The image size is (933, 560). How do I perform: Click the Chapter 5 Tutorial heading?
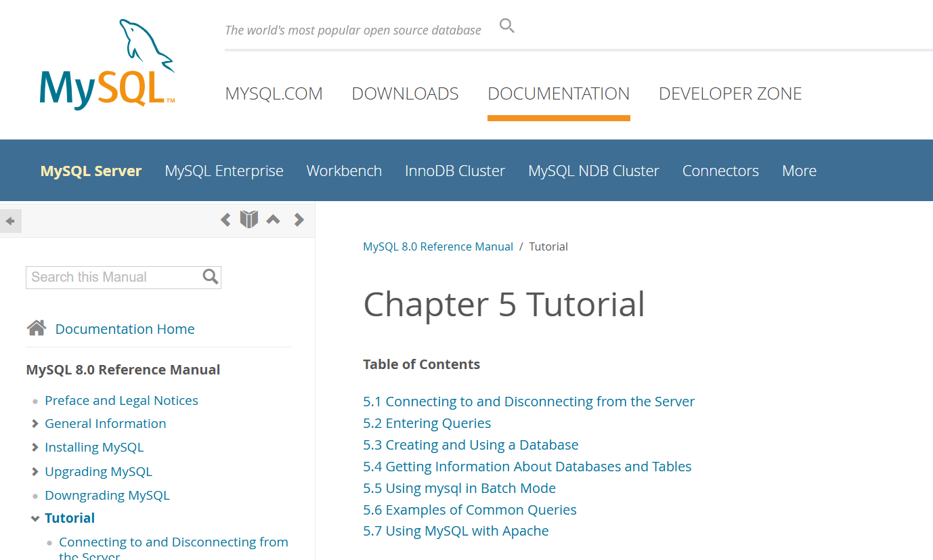coord(504,304)
